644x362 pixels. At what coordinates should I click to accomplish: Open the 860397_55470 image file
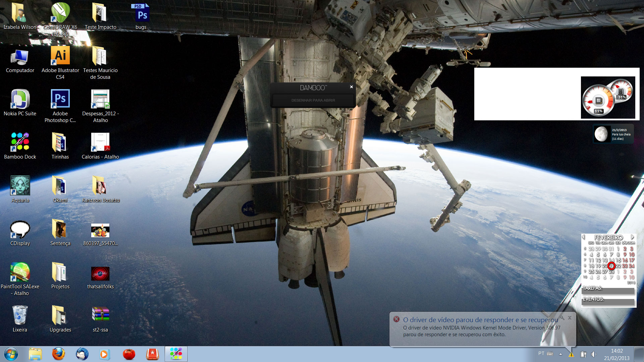[100, 234]
